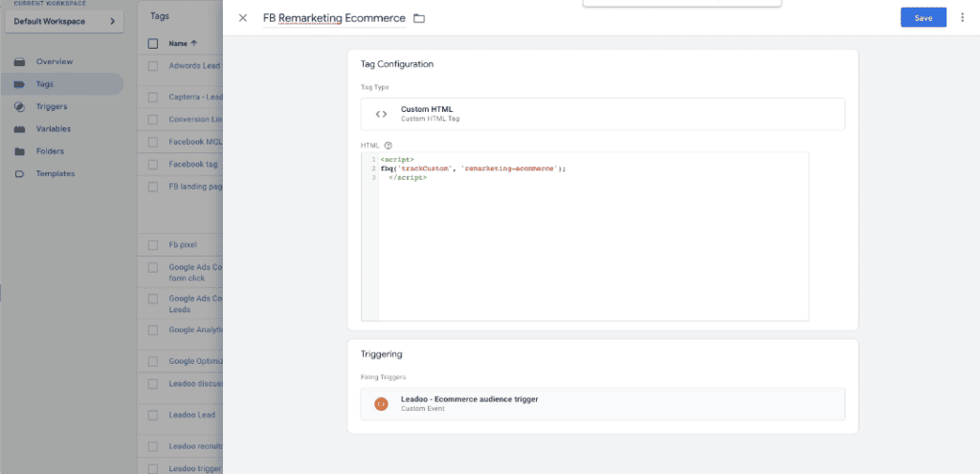Click the folder icon beside tag name
The image size is (980, 474).
(419, 18)
